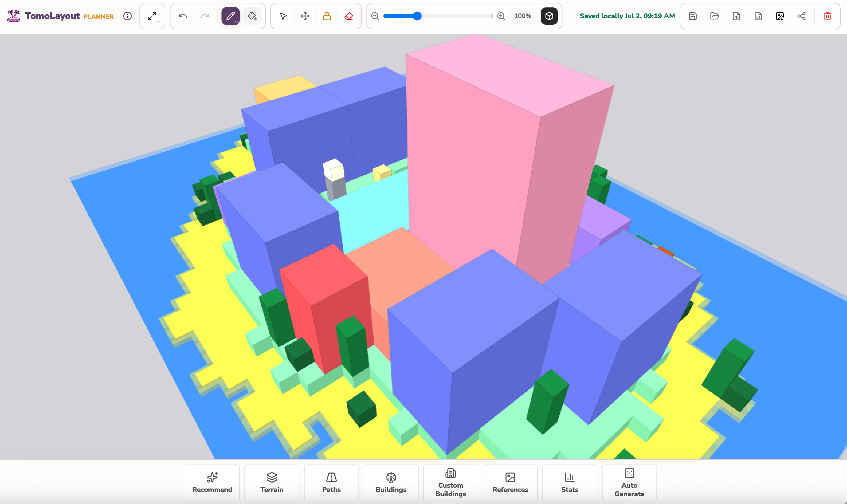
Task: Select the pencil draw tool
Action: pyautogui.click(x=231, y=16)
